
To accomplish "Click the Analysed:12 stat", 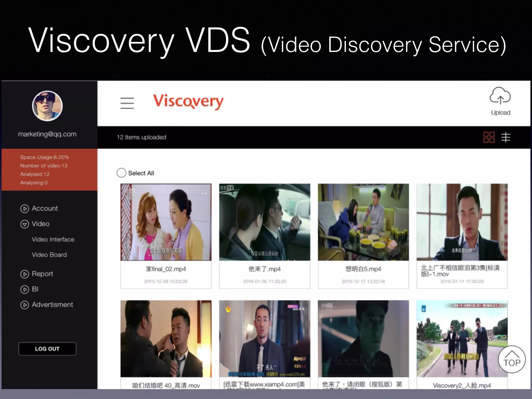I will (x=35, y=174).
